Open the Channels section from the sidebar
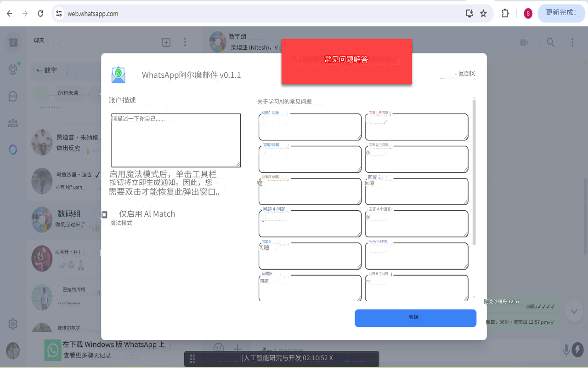This screenshot has width=588, height=368. (x=13, y=97)
